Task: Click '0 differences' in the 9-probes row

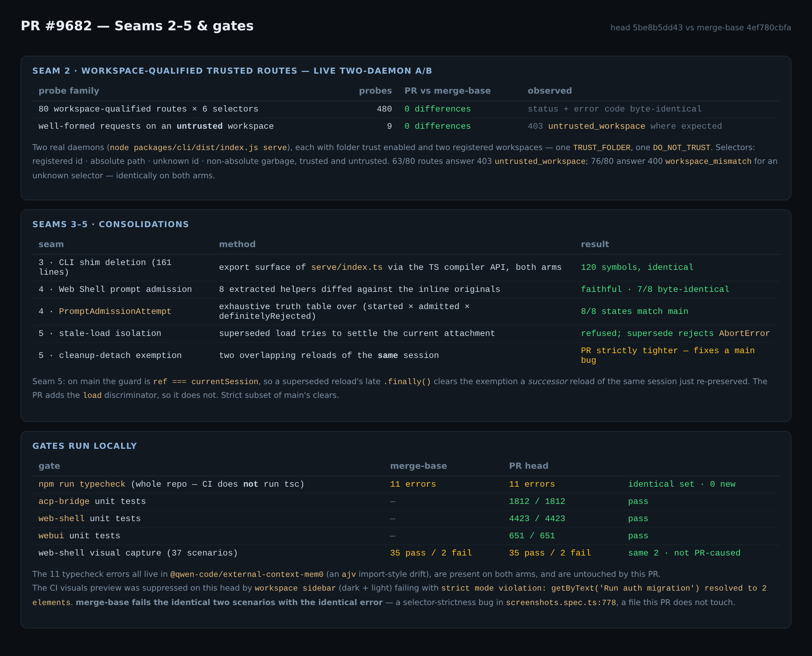Action: click(437, 126)
